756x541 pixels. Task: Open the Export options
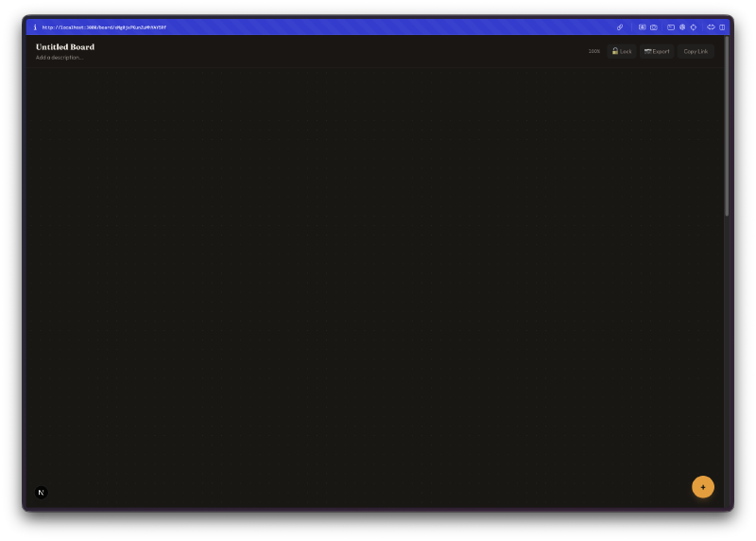[x=657, y=51]
